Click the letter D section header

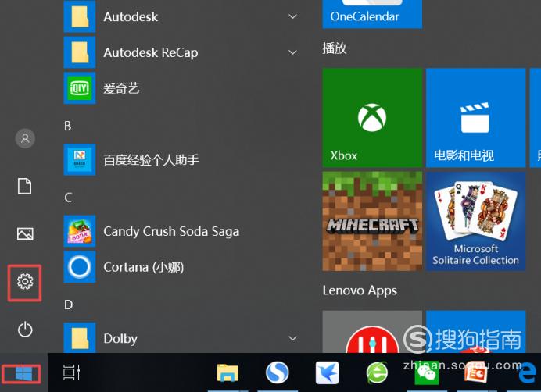tap(68, 305)
